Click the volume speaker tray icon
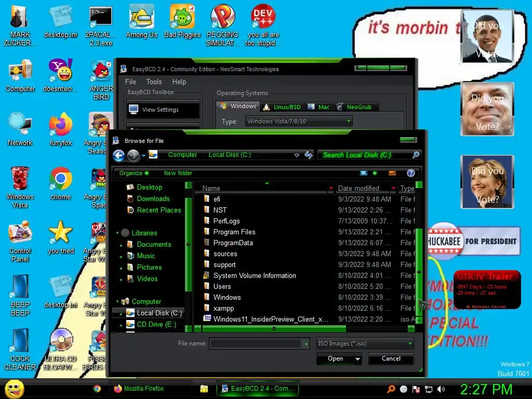This screenshot has height=399, width=532. [x=441, y=389]
